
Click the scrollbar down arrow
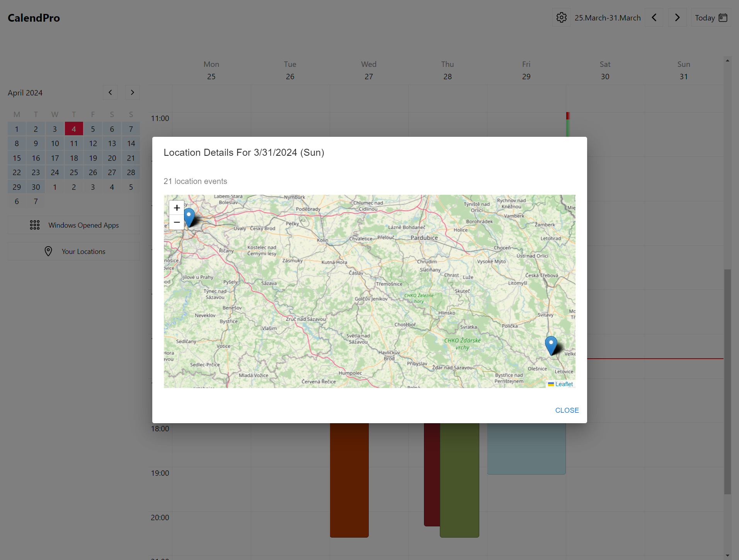[x=727, y=555]
